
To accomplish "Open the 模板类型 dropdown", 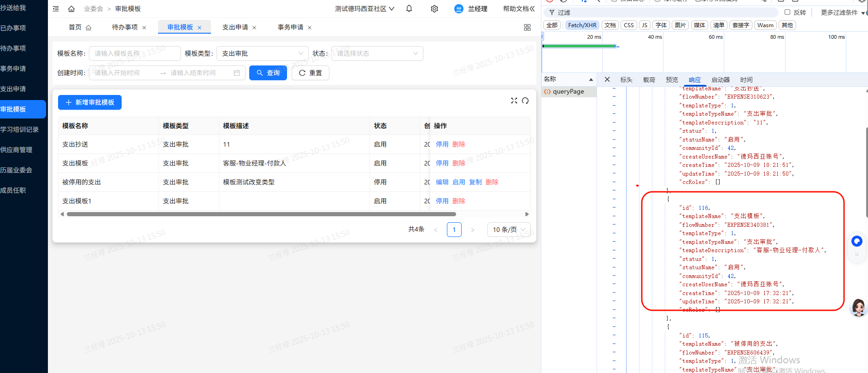I will tap(262, 53).
